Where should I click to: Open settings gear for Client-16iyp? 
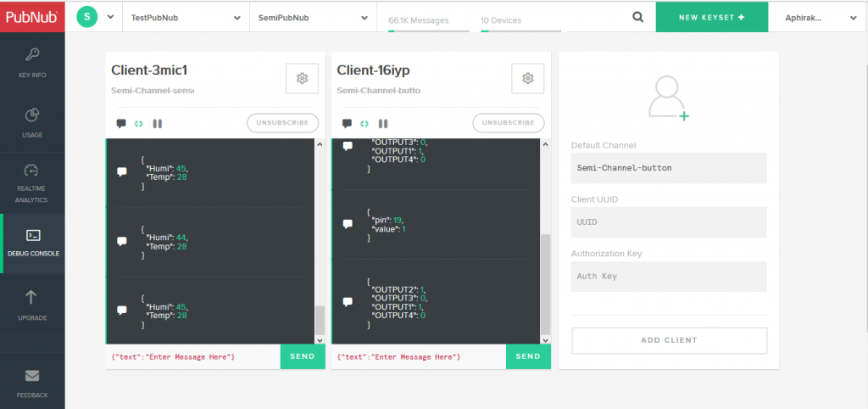[x=527, y=78]
